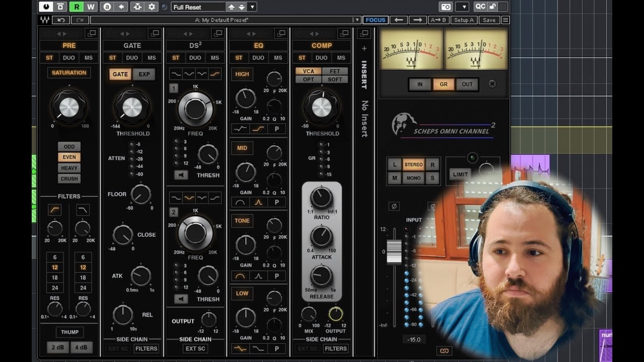Viewport: 644px width, 362px height.
Task: Click the A/B comparison circle icon
Action: (107, 7)
